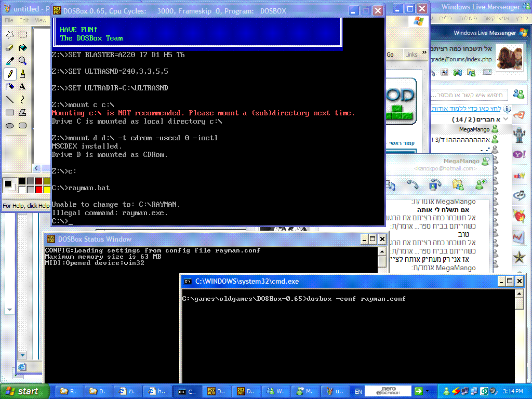532x399 pixels.
Task: Click the EN language indicator on taskbar
Action: (x=358, y=392)
